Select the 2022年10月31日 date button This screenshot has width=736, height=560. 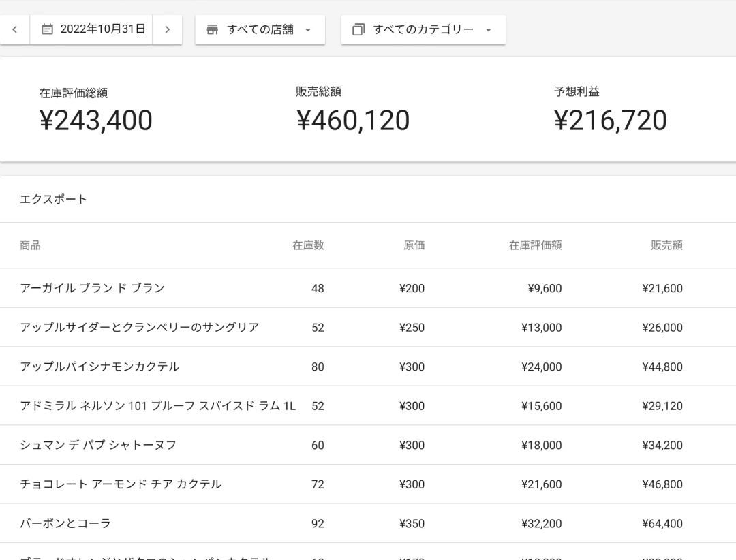pyautogui.click(x=91, y=29)
